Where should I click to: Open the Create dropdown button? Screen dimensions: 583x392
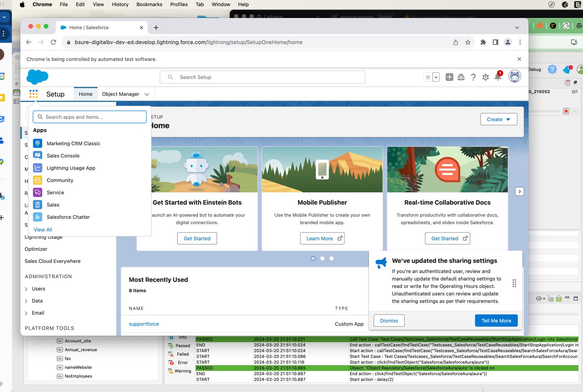pyautogui.click(x=499, y=119)
